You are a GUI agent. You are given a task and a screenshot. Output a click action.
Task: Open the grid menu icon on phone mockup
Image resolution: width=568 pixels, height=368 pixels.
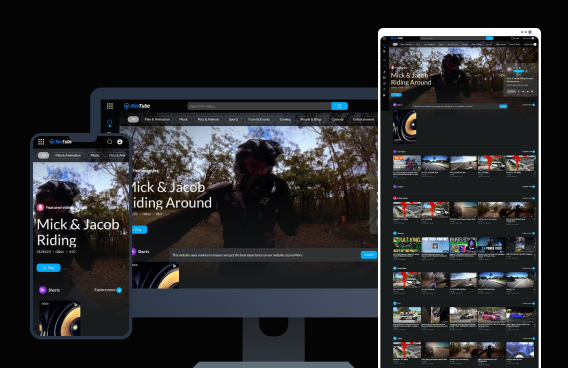(41, 142)
